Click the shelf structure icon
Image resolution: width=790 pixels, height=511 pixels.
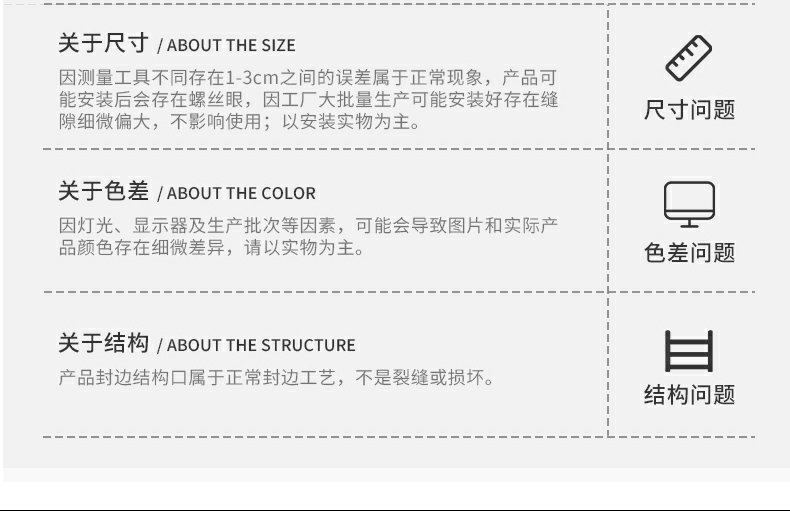689,352
